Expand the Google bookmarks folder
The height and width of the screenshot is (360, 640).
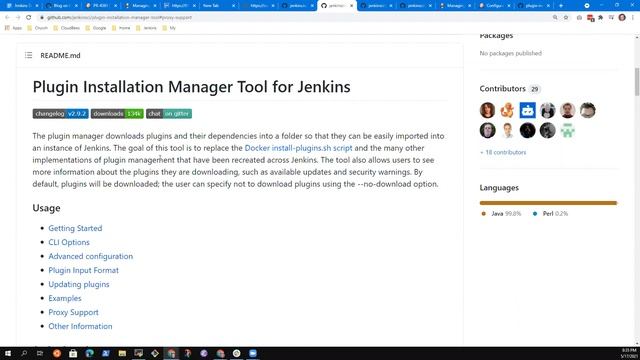pyautogui.click(x=96, y=28)
